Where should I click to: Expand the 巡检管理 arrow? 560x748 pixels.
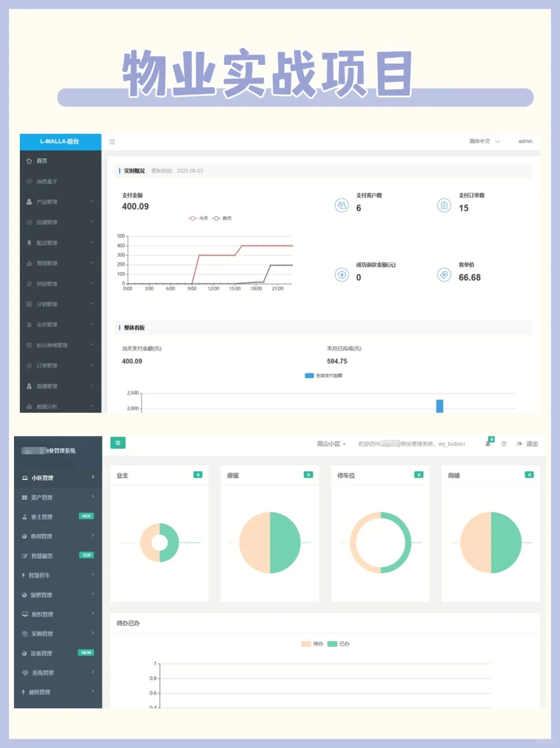93,691
